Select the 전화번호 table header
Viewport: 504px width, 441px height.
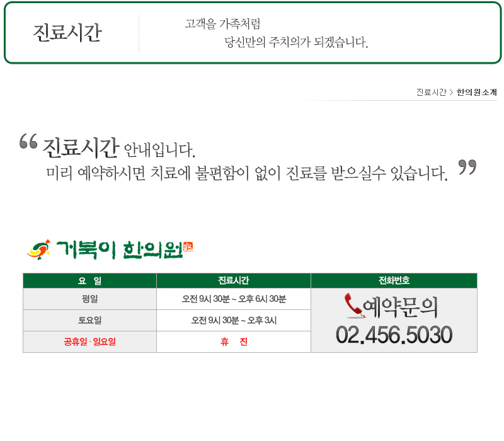coord(394,280)
